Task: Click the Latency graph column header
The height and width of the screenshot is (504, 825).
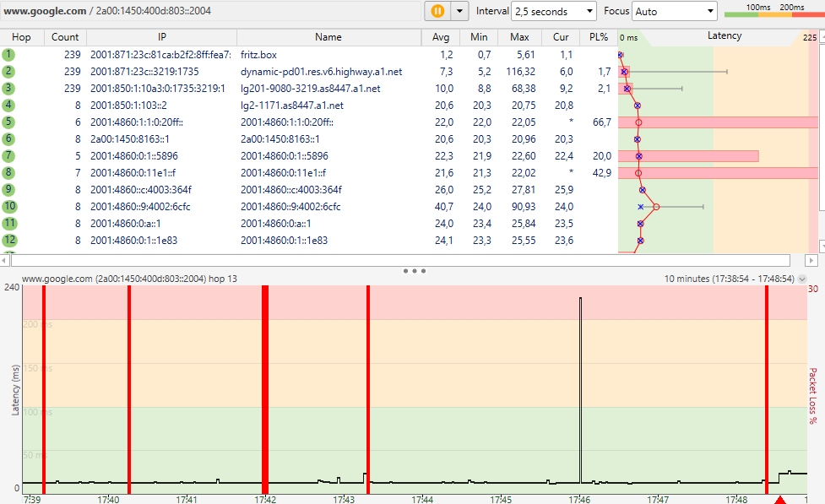Action: point(724,35)
